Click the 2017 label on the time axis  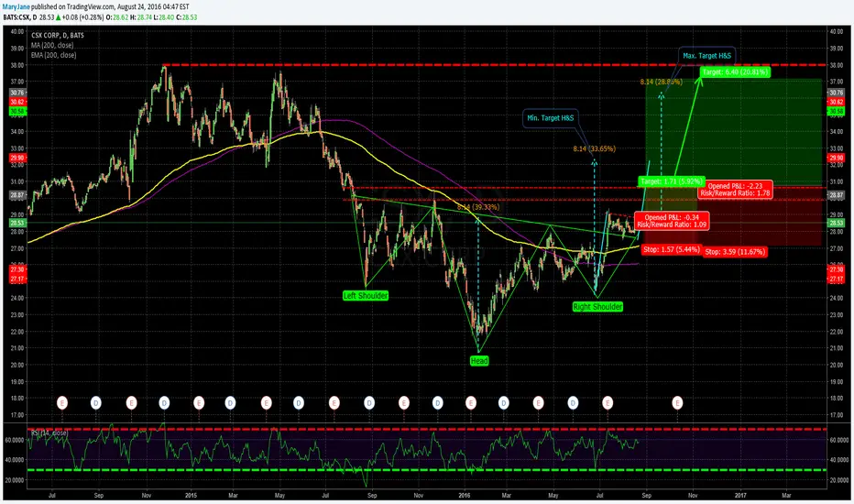point(740,495)
